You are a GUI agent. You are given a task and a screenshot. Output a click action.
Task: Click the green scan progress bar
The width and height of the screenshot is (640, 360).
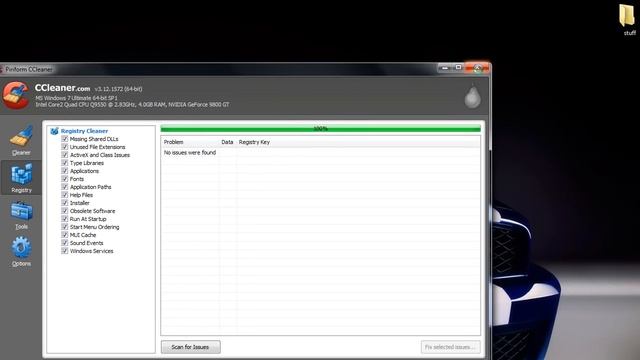point(320,129)
